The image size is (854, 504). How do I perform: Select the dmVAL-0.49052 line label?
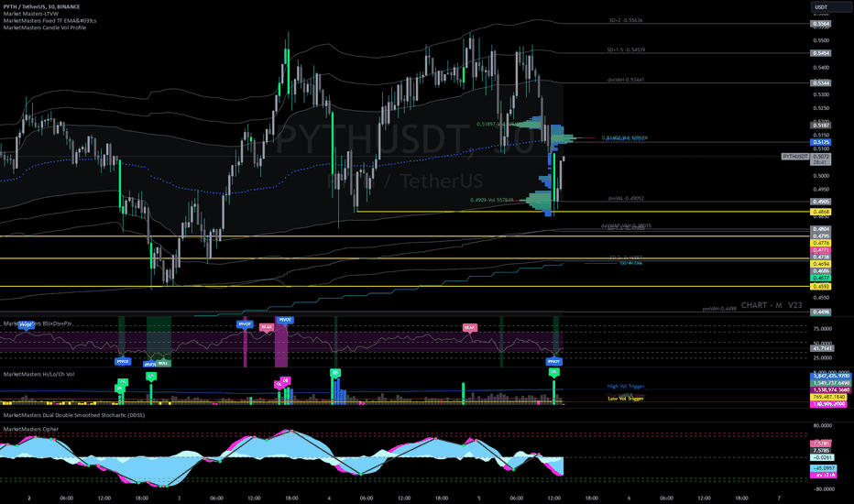(626, 198)
